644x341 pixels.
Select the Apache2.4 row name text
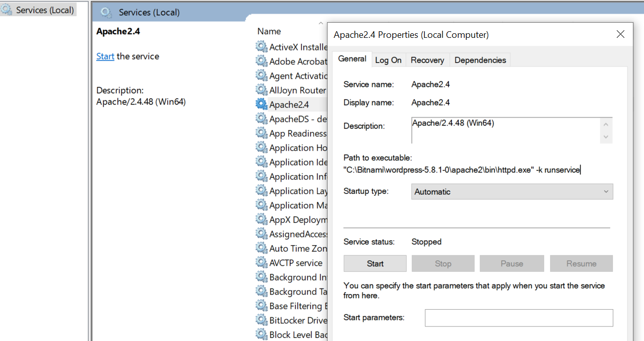(289, 105)
